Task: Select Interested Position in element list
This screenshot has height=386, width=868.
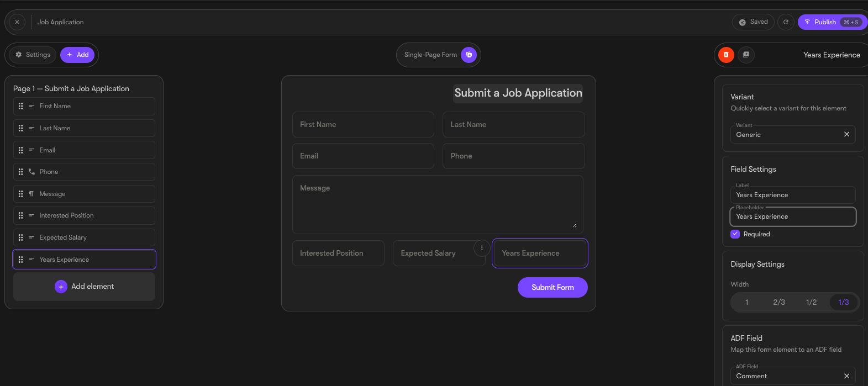Action: pyautogui.click(x=84, y=215)
